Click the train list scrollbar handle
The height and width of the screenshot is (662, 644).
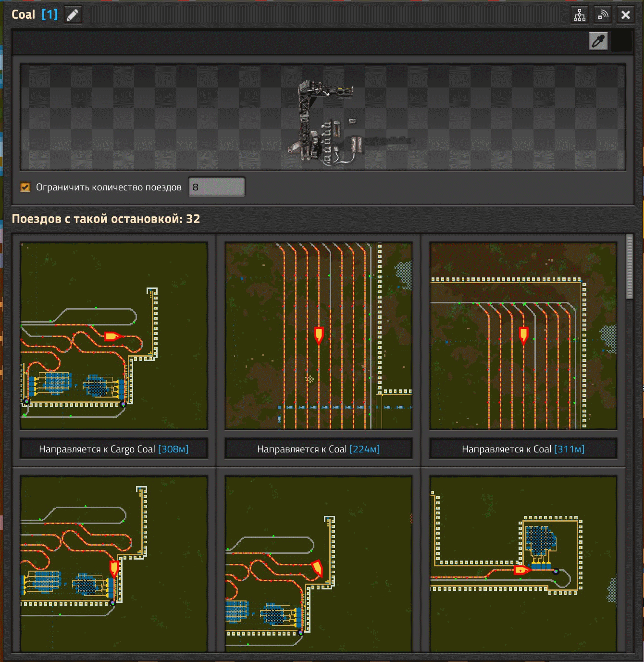630,267
